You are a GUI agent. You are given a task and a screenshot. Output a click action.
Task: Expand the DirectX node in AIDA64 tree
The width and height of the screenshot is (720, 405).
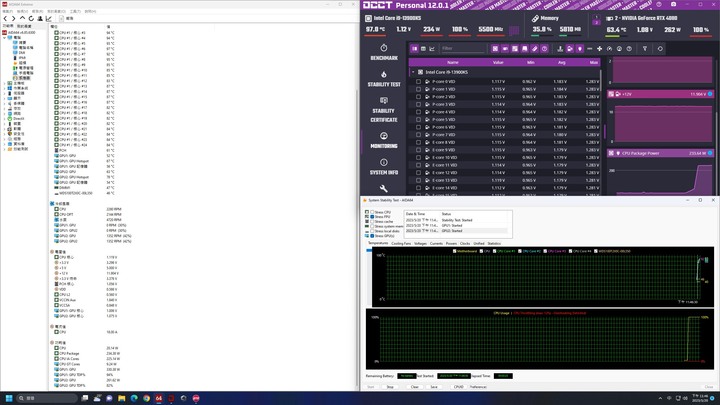(x=5, y=118)
